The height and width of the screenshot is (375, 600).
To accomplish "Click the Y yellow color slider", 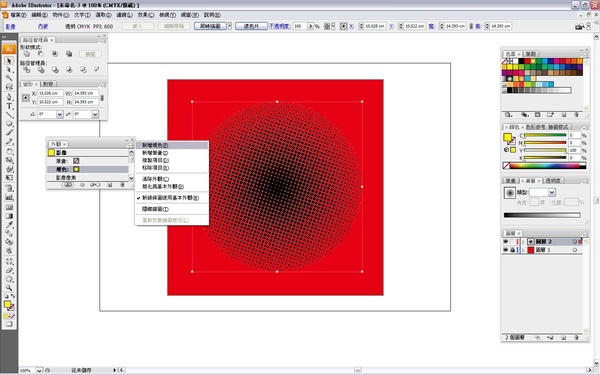I will 545,150.
